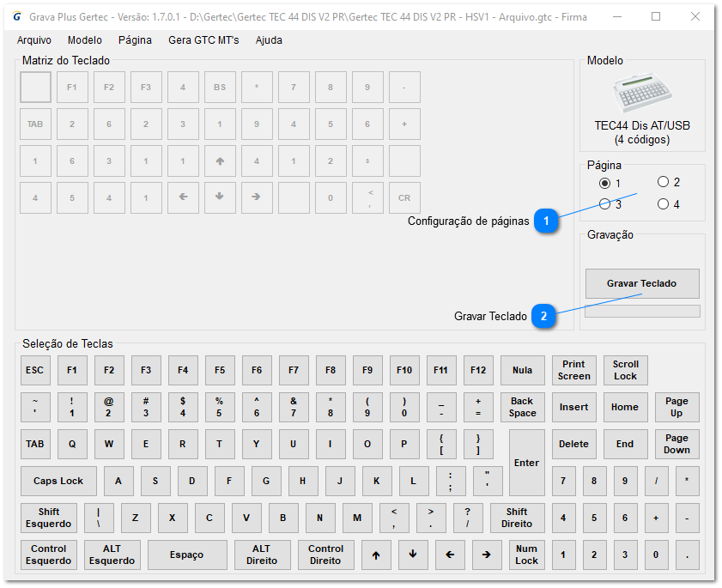Select page 2 radio button
This screenshot has width=722, height=588.
663,182
